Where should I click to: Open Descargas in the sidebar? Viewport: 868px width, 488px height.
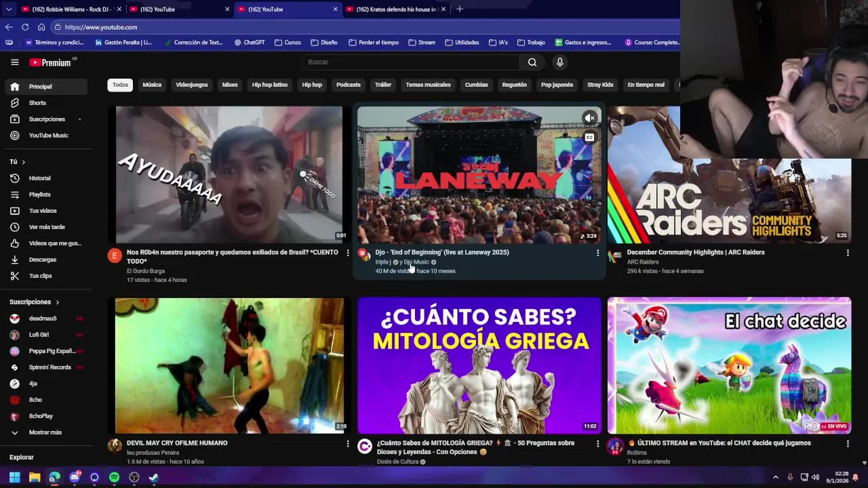[47, 260]
